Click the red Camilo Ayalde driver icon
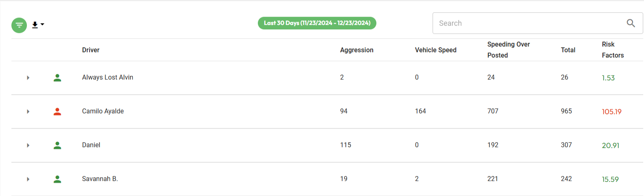The height and width of the screenshot is (196, 644). click(x=57, y=112)
